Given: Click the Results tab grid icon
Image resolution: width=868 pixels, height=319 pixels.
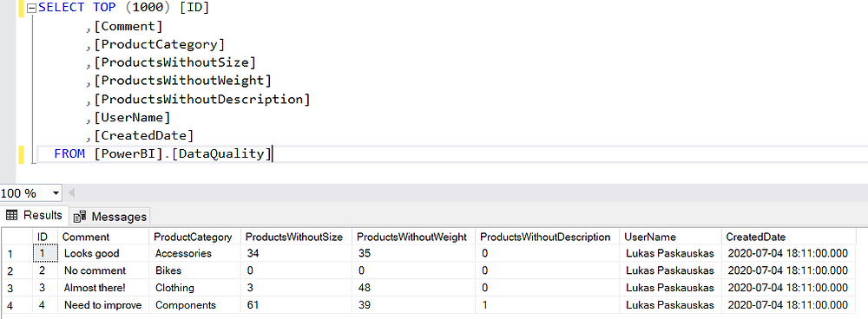Looking at the screenshot, I should point(11,215).
